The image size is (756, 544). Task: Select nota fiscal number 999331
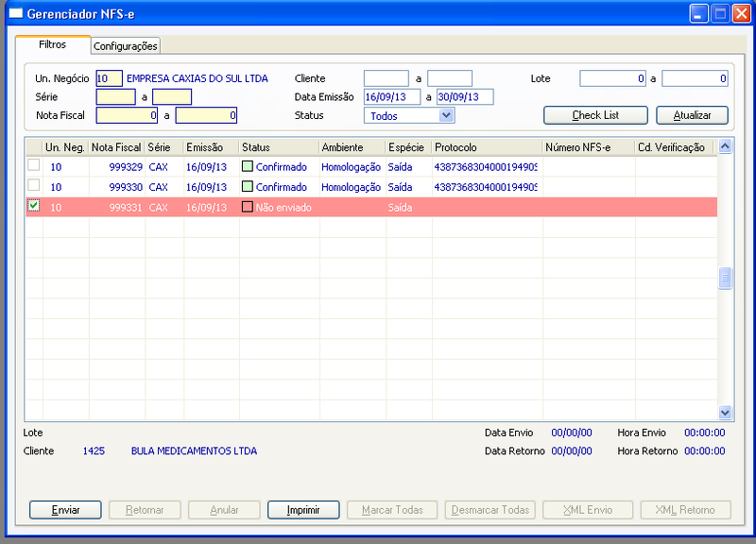click(126, 208)
